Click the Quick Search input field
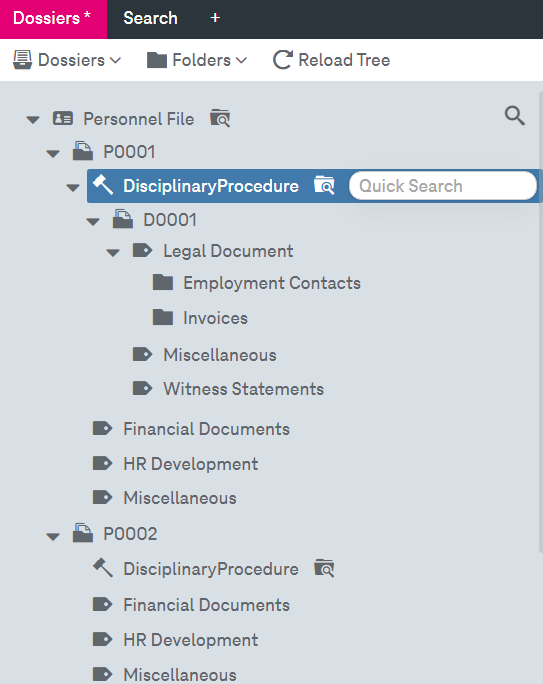Viewport: 543px width, 684px height. [x=443, y=185]
